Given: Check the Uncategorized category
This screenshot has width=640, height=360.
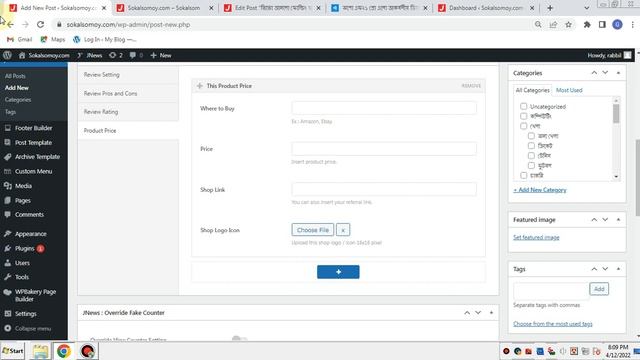Looking at the screenshot, I should 524,106.
